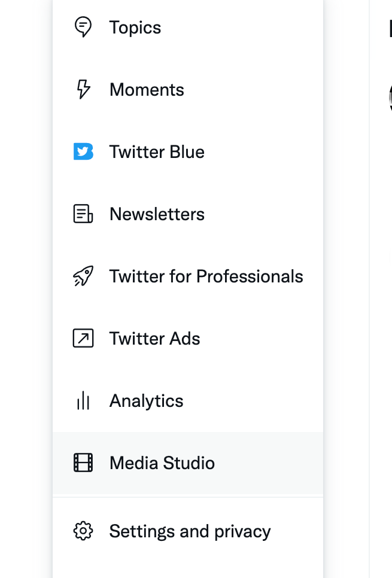The height and width of the screenshot is (578, 392).
Task: Select the Moments menu label
Action: 147,90
